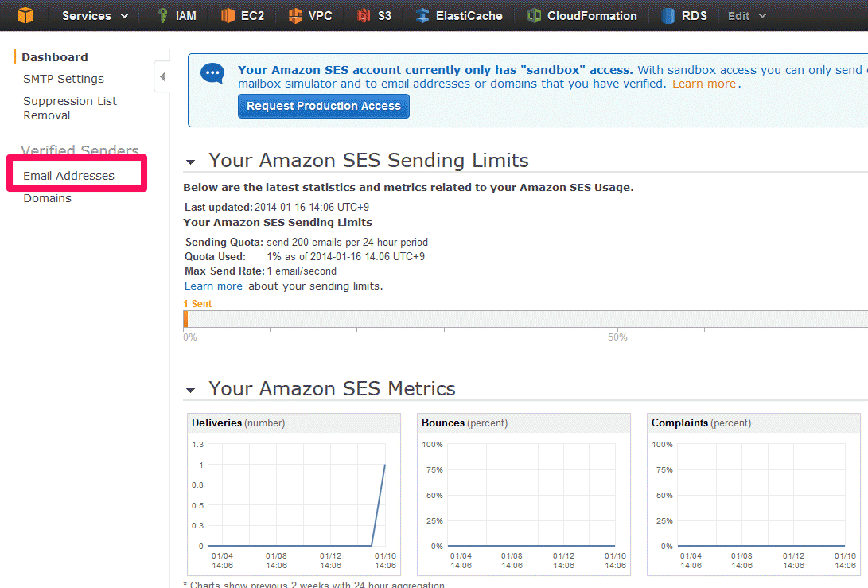Select Dashboard in the sidebar
Viewport: 868px width, 588px height.
pyautogui.click(x=55, y=57)
